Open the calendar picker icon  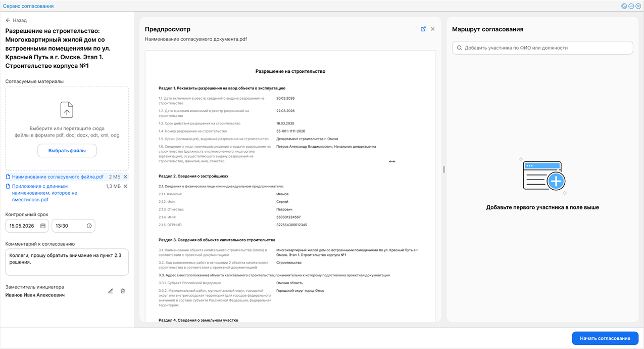pos(43,226)
